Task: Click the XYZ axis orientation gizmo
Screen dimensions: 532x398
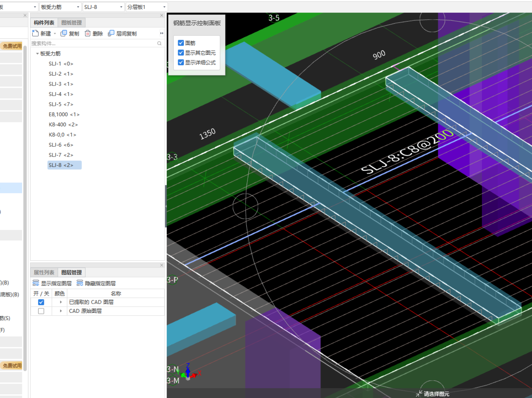Action: tap(189, 372)
